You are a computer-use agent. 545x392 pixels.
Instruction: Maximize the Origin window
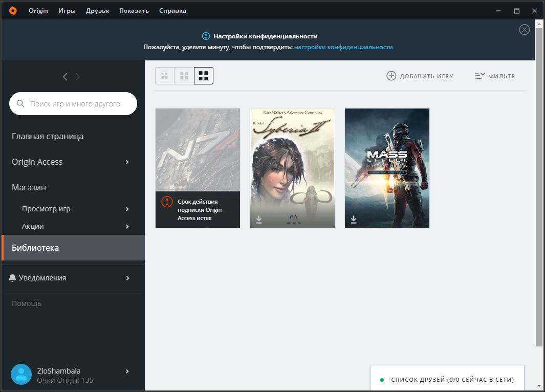coord(516,11)
